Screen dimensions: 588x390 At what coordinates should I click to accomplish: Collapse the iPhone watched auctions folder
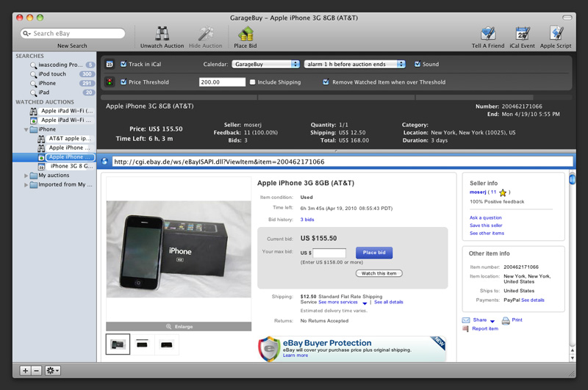point(26,129)
